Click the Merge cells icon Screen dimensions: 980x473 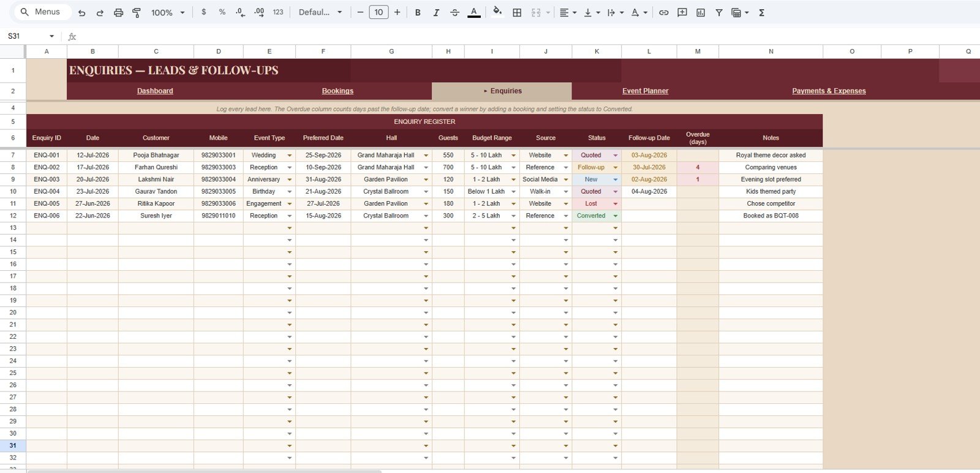point(536,12)
